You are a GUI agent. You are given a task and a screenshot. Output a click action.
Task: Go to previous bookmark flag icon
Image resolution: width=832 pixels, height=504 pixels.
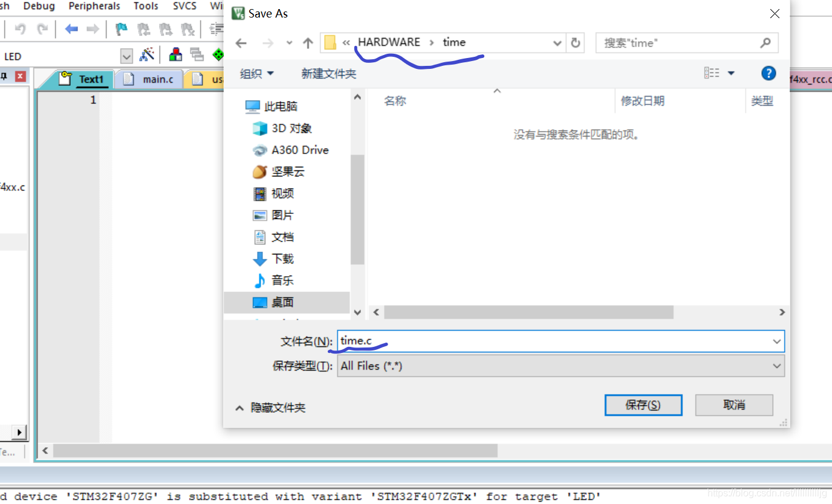tap(143, 29)
